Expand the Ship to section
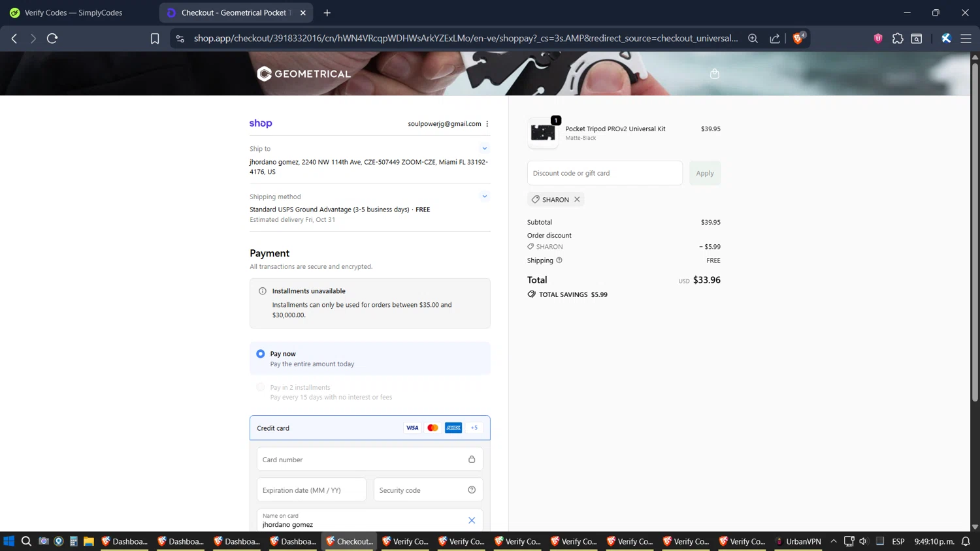Viewport: 980px width, 551px height. 485,148
